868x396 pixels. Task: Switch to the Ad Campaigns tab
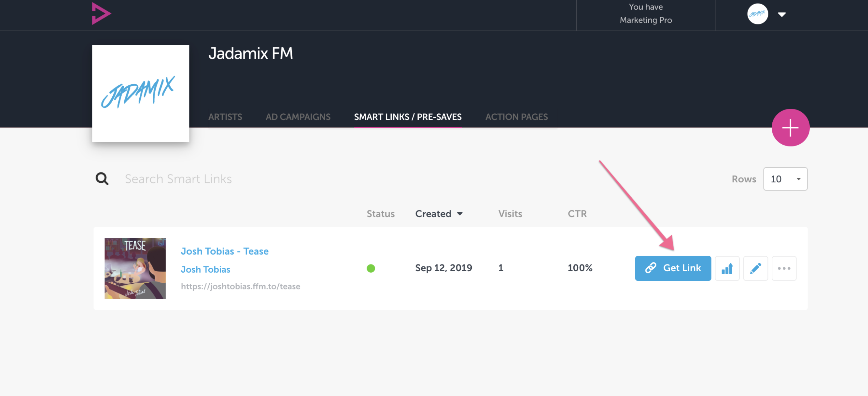click(298, 117)
